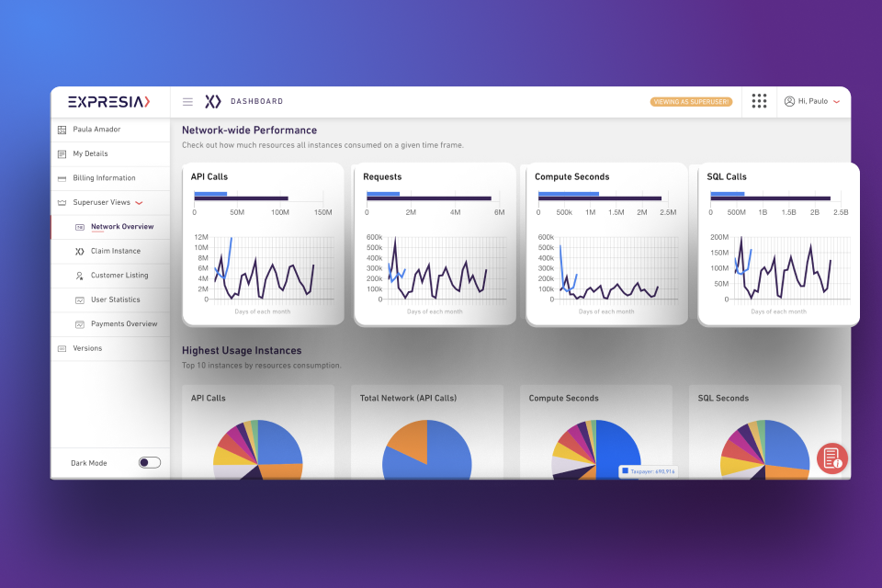Click the user profile avatar icon
The image size is (882, 588).
click(789, 101)
